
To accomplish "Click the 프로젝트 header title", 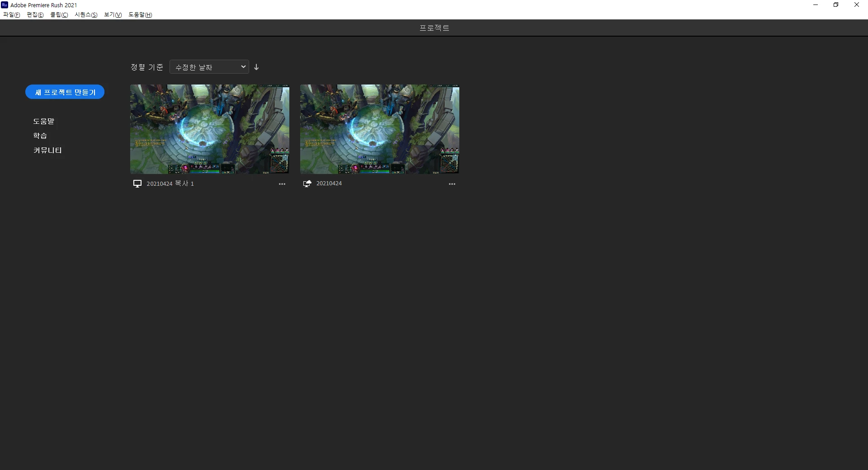I will (x=434, y=28).
